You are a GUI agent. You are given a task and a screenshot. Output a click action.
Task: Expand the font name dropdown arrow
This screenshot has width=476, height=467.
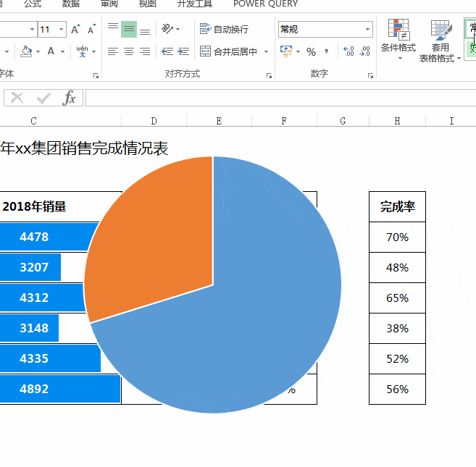click(x=32, y=30)
